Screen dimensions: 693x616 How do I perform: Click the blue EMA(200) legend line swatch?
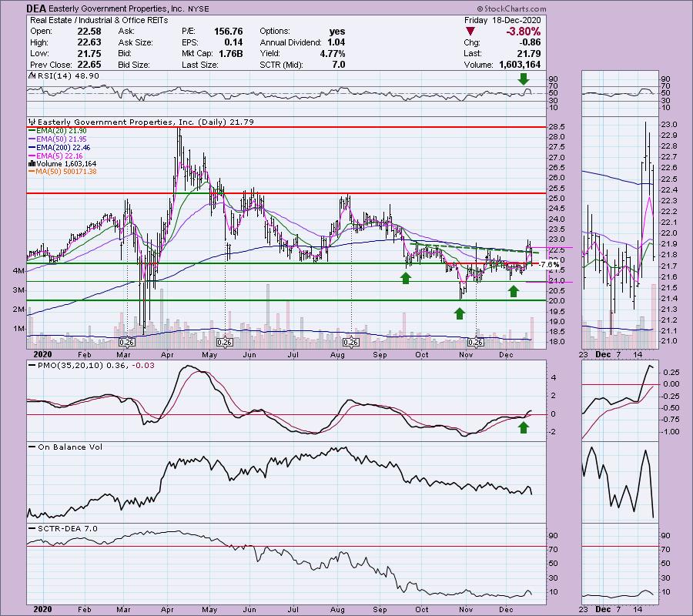(x=32, y=147)
